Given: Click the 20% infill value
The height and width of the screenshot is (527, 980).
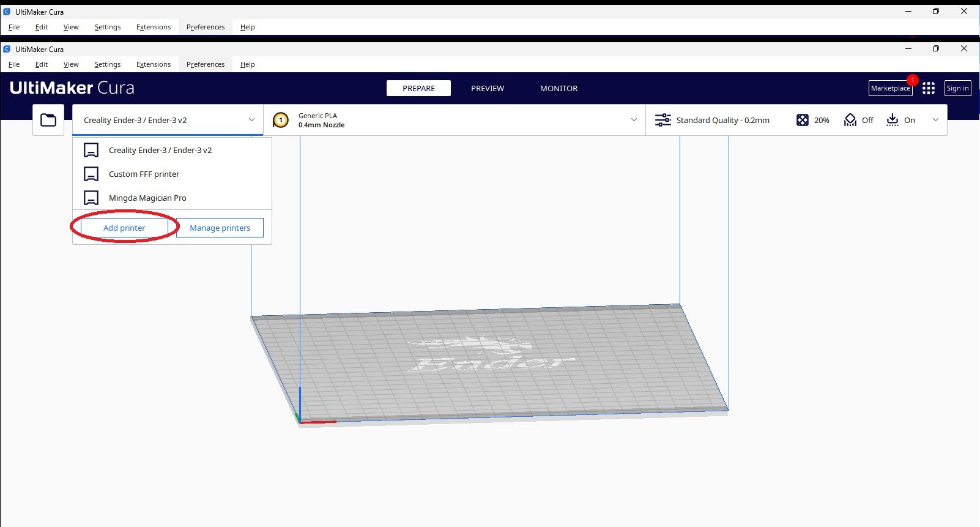Looking at the screenshot, I should pyautogui.click(x=822, y=121).
